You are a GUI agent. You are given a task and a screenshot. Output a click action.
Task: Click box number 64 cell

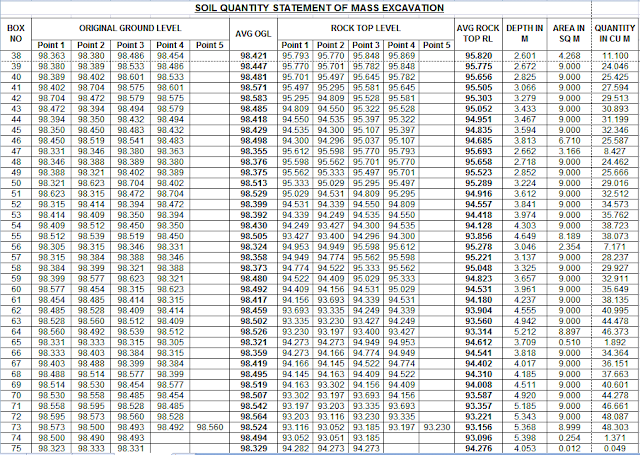[x=16, y=332]
